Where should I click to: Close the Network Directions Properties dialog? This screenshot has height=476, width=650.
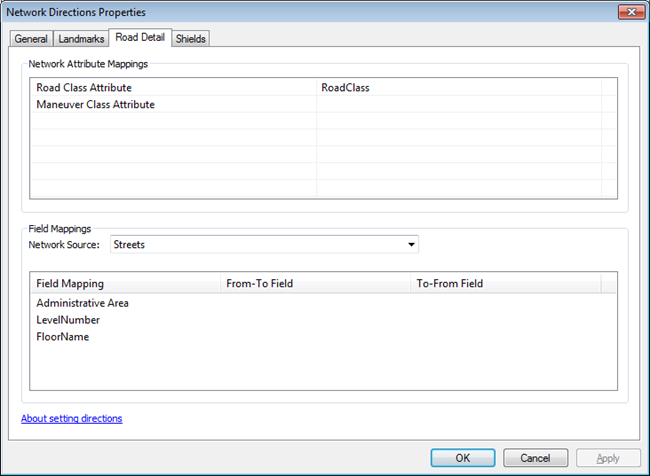point(629,12)
